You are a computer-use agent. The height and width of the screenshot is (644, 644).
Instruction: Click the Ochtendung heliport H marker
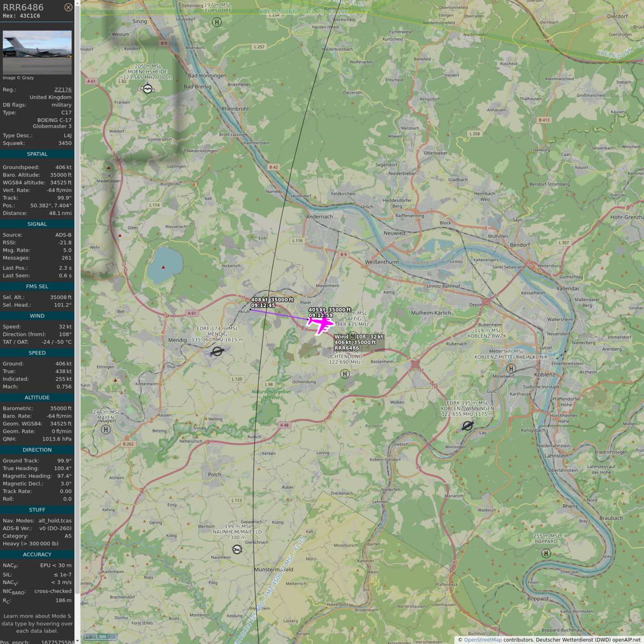344,374
